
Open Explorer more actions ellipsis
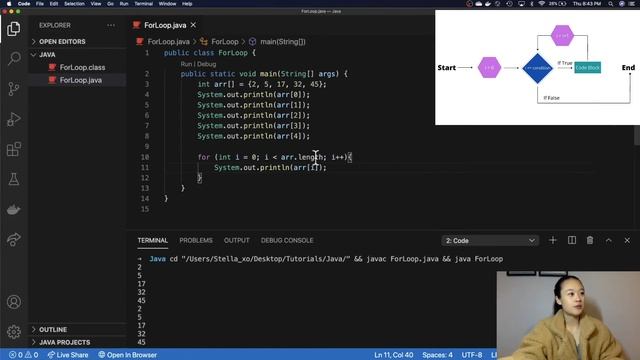(111, 25)
